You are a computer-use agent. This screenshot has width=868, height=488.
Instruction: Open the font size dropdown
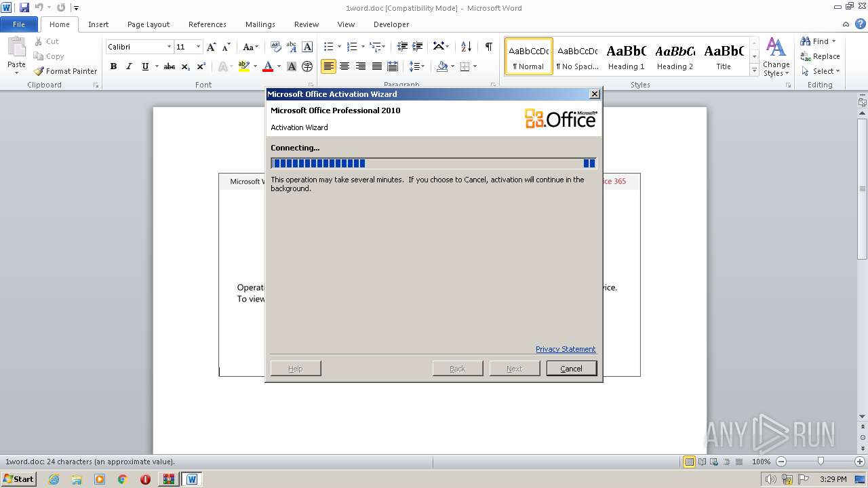(x=198, y=47)
